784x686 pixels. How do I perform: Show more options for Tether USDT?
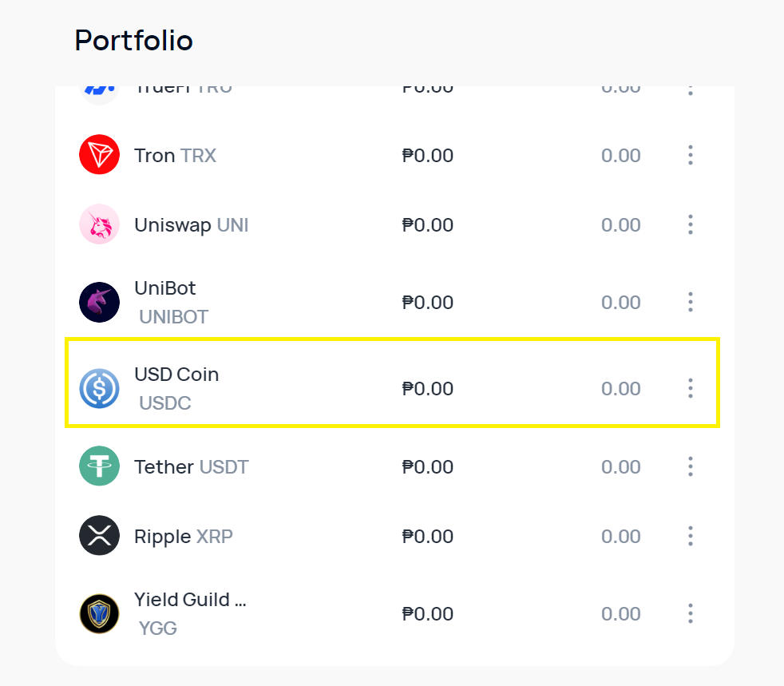[x=691, y=466]
